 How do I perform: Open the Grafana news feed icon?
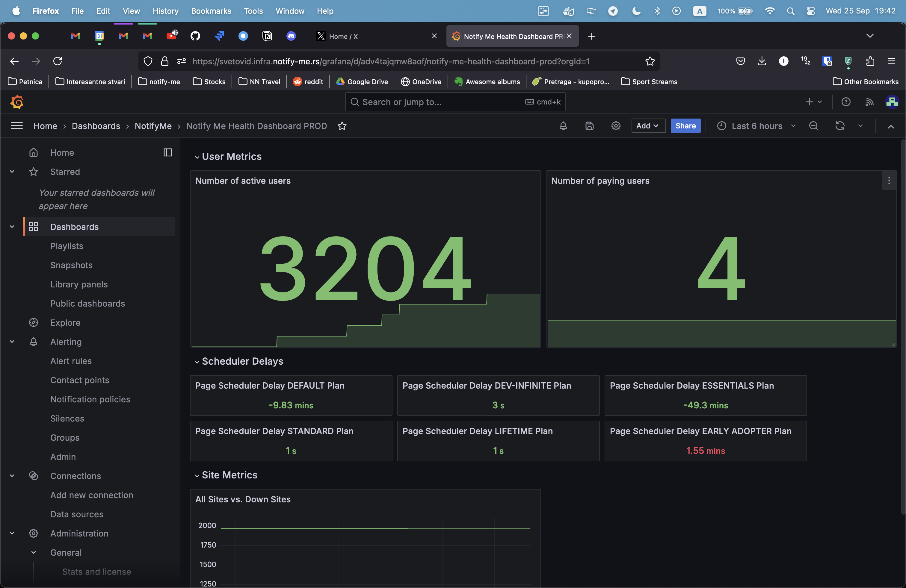[x=869, y=102]
